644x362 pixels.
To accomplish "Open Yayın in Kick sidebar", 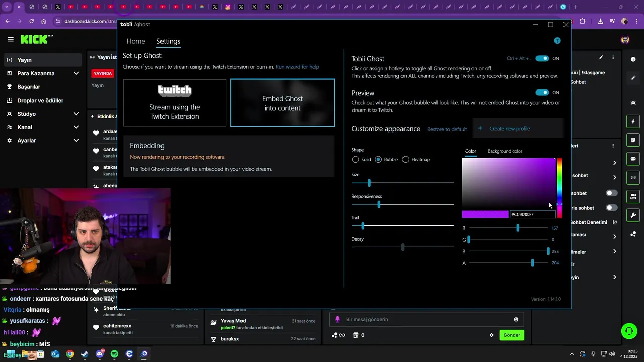I will click(x=42, y=60).
